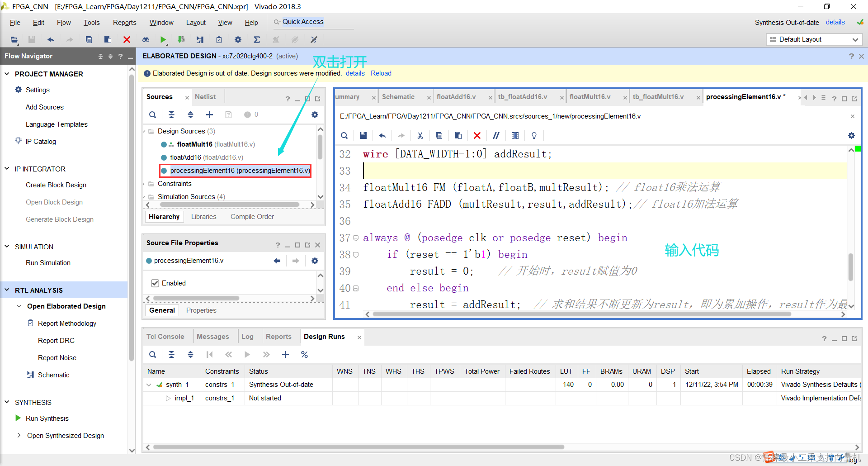
Task: Open editor settings gear icon
Action: tap(852, 136)
